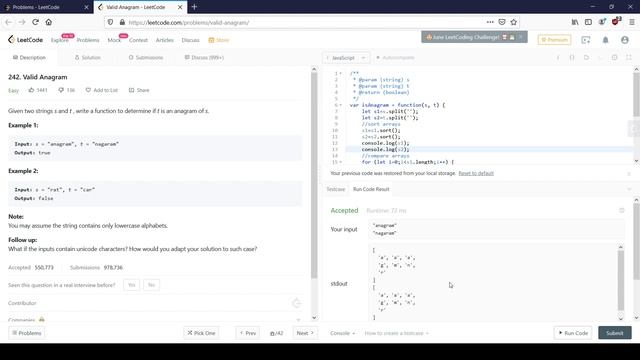Open Store in the top navigation
The image size is (640, 360).
point(219,40)
